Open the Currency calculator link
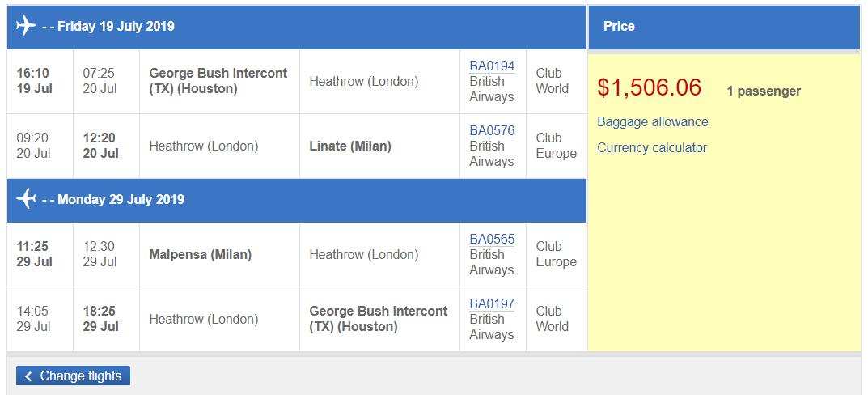 651,148
